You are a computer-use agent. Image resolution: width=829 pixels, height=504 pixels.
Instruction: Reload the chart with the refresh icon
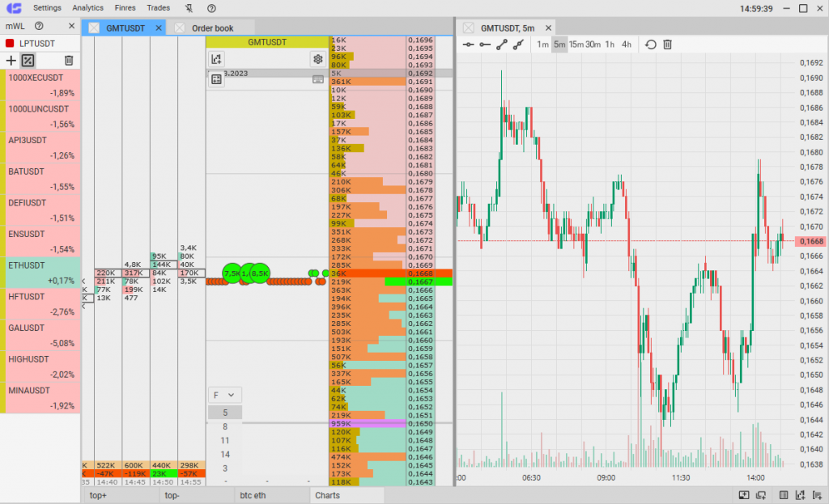coord(650,44)
